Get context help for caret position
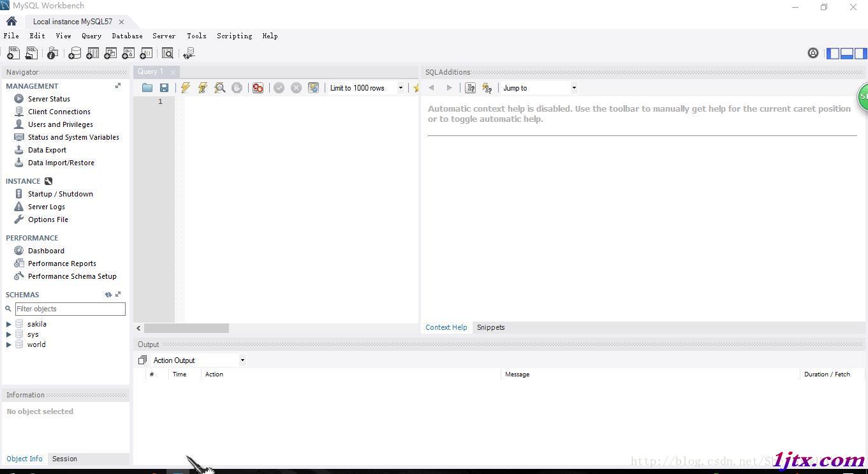 point(471,88)
